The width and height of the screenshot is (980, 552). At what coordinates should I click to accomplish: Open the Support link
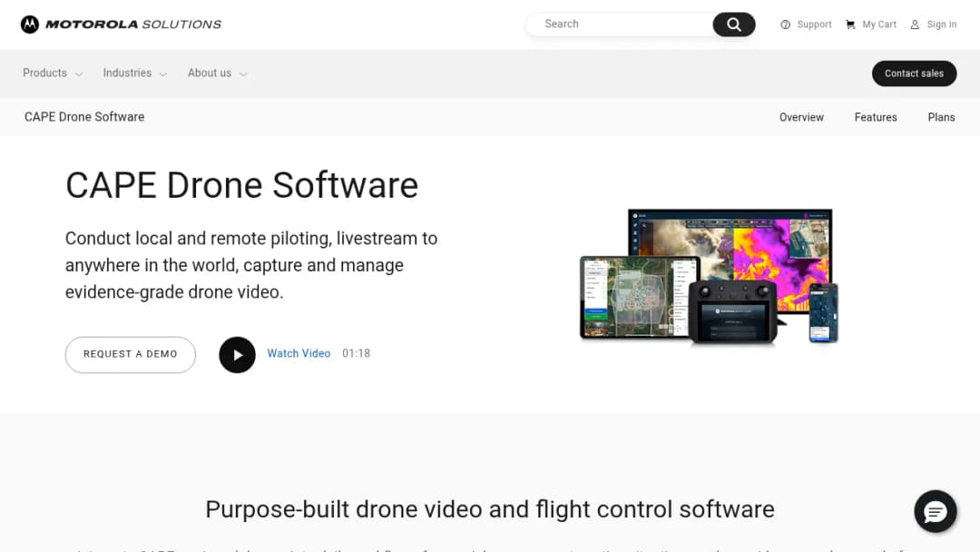click(814, 25)
